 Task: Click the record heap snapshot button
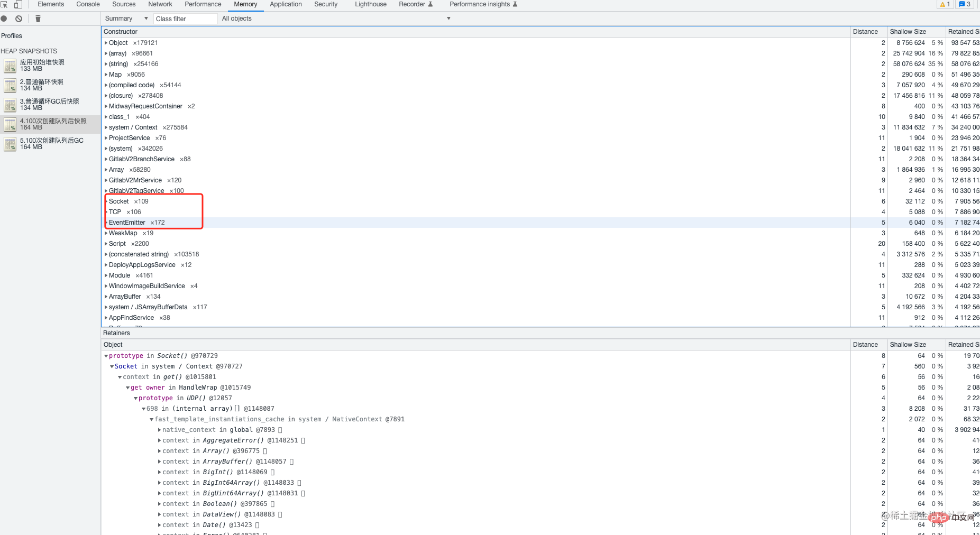[4, 19]
